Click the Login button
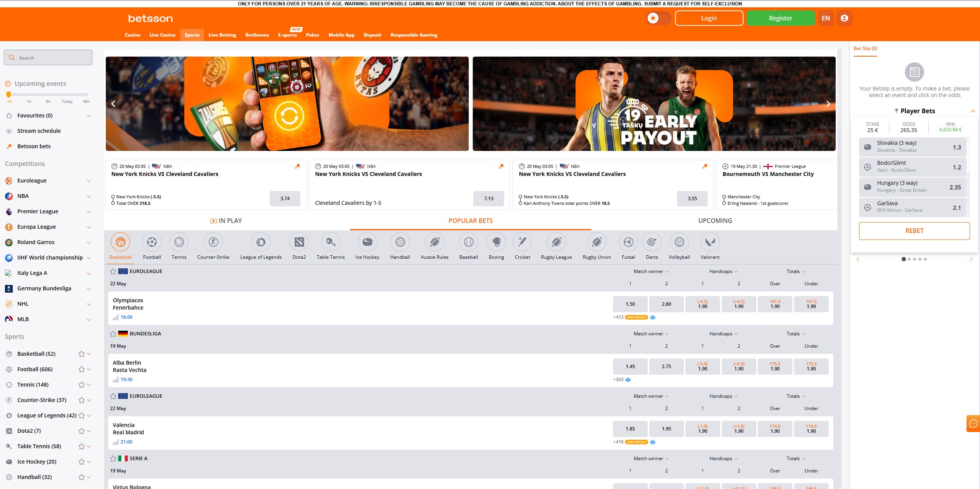The width and height of the screenshot is (980, 489). click(x=709, y=18)
